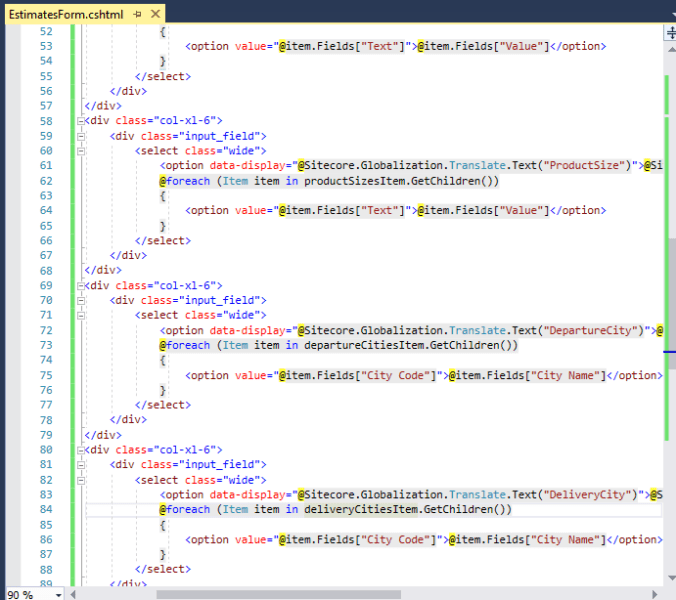
Task: Collapse the input_field div on line 70
Action: 81,300
